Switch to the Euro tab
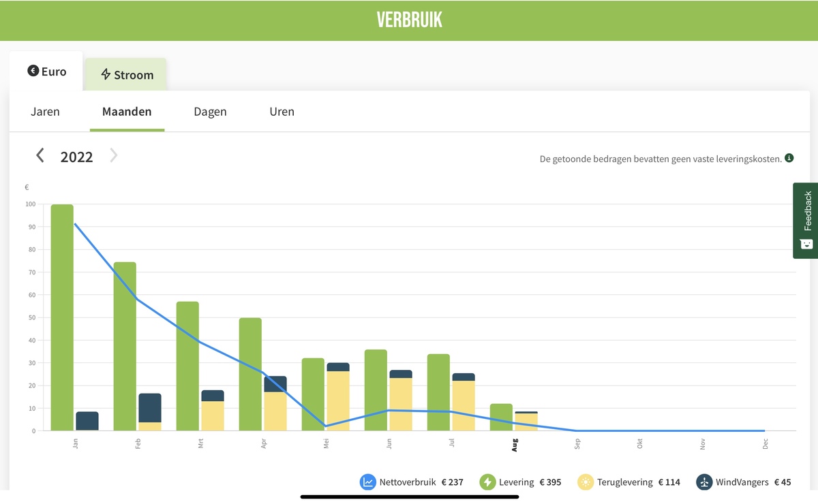This screenshot has width=818, height=504. 47,72
